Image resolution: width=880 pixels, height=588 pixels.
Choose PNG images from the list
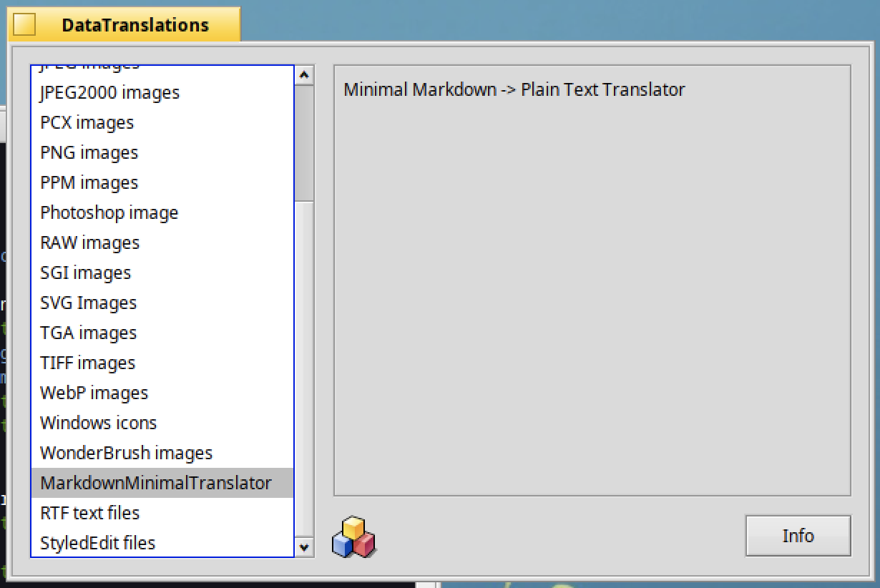coord(89,153)
